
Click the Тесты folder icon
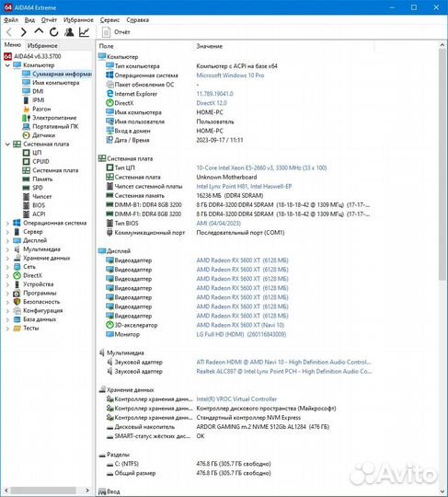pos(17,329)
